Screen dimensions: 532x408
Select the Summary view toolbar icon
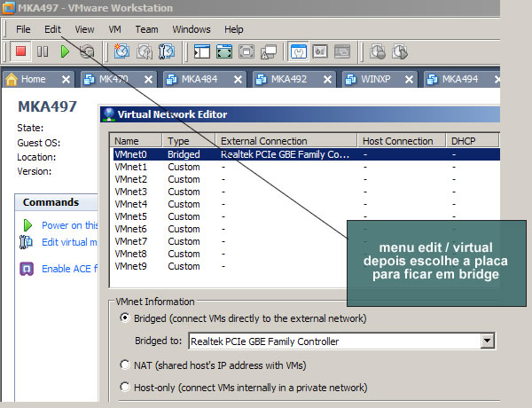pos(298,51)
